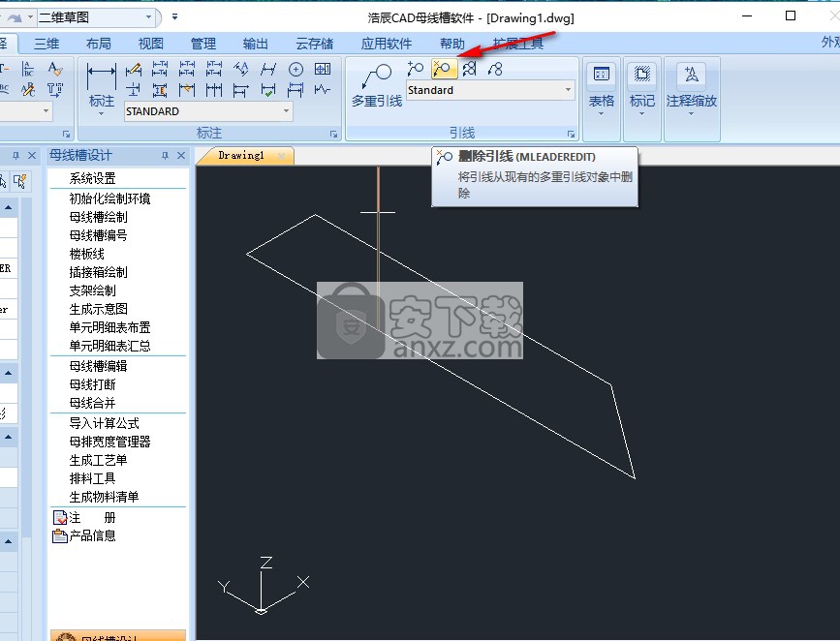Close the Drawing1 document tab
The image size is (840, 641).
281,156
